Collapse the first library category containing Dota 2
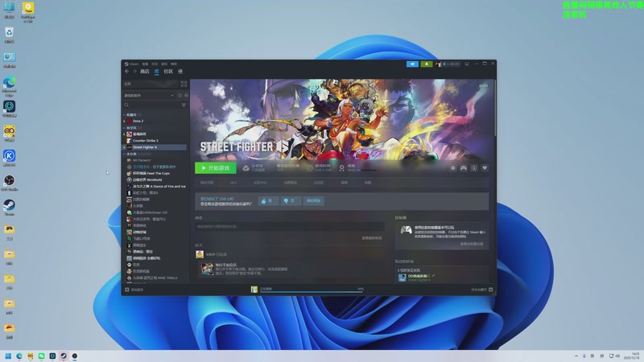 click(x=125, y=115)
